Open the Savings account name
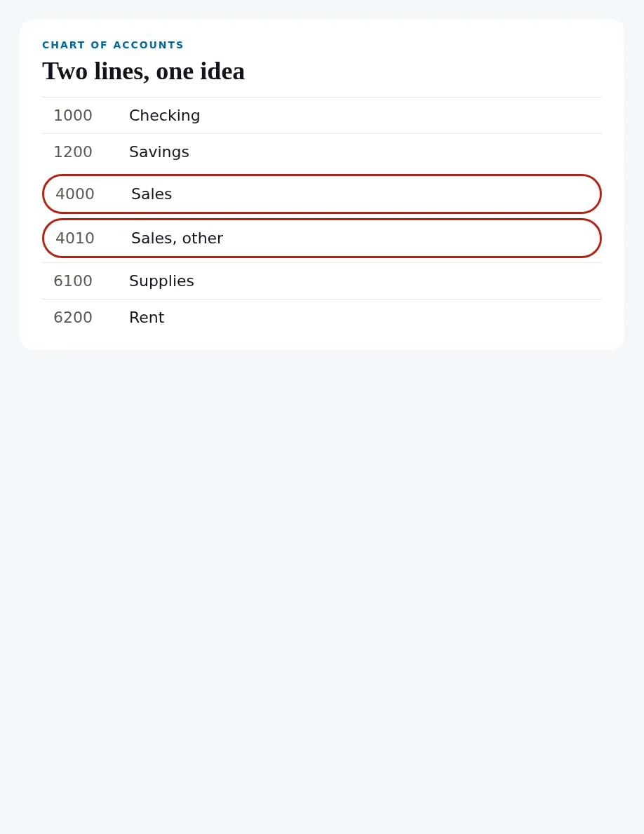 (x=159, y=152)
